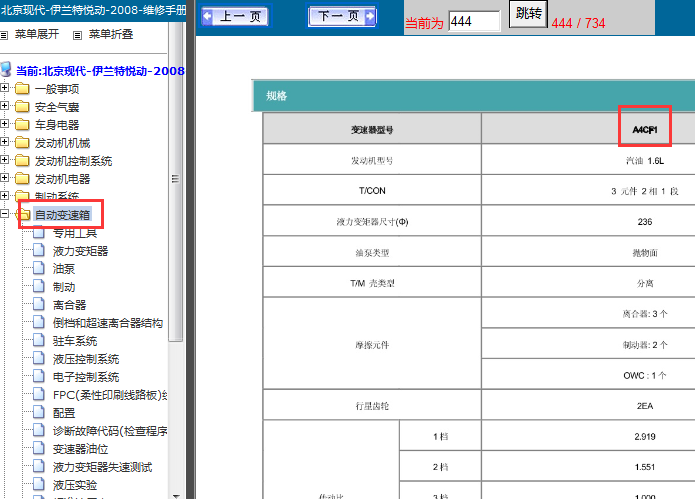Expand the 一般事项 folder node
This screenshot has height=499, width=695.
(x=4, y=88)
